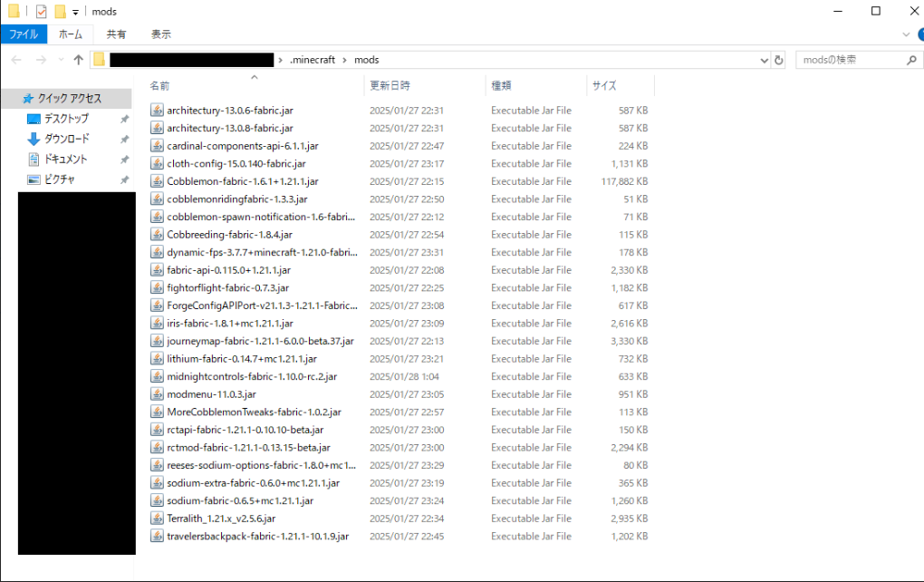924x582 pixels.
Task: Click the Documents icon in the sidebar
Action: pos(34,160)
